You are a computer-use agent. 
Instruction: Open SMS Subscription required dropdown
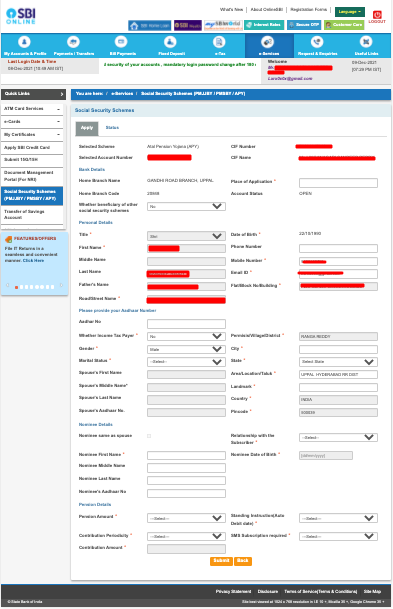pos(338,537)
